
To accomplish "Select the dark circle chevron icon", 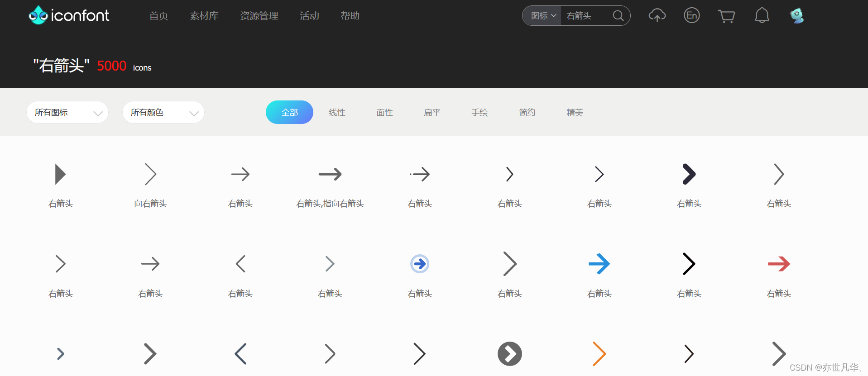I will [x=510, y=354].
